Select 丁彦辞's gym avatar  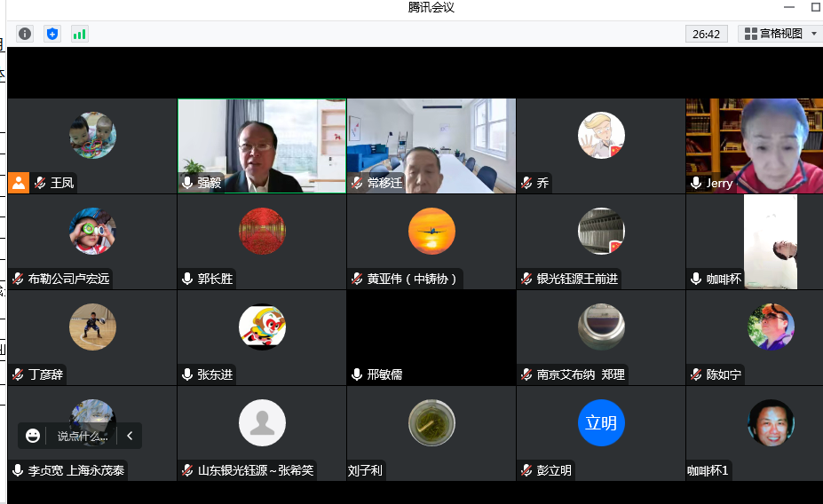point(92,327)
